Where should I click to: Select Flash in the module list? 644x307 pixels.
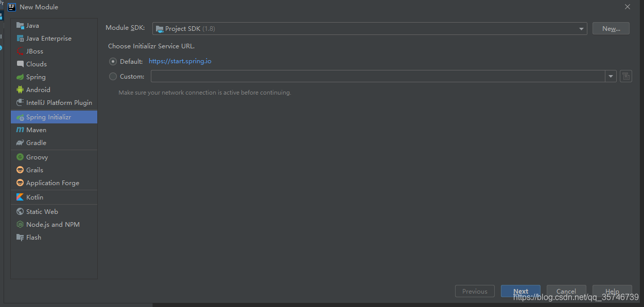54,238
